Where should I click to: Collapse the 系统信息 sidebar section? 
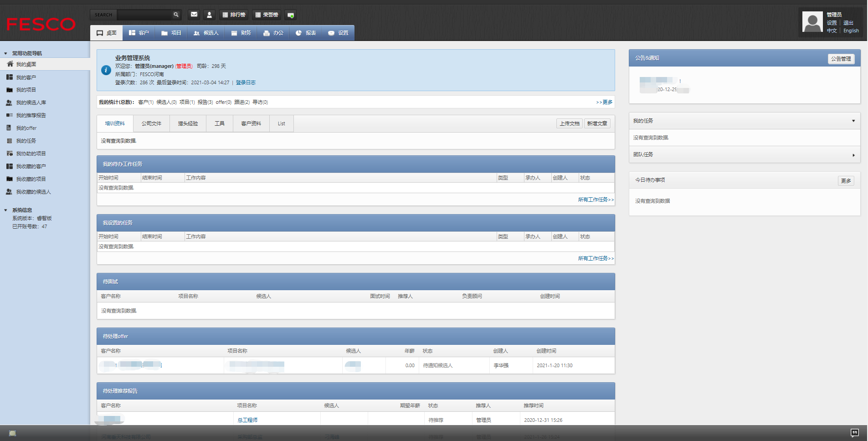coord(5,210)
